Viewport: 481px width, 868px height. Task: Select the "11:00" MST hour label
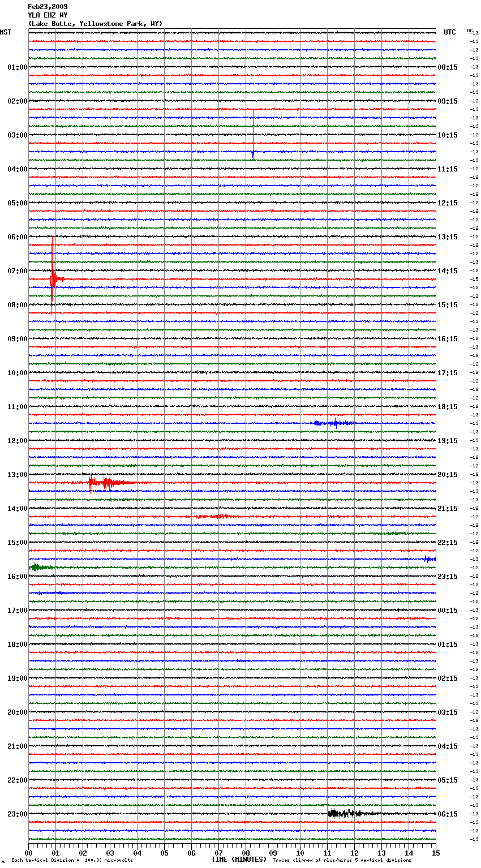pyautogui.click(x=17, y=407)
